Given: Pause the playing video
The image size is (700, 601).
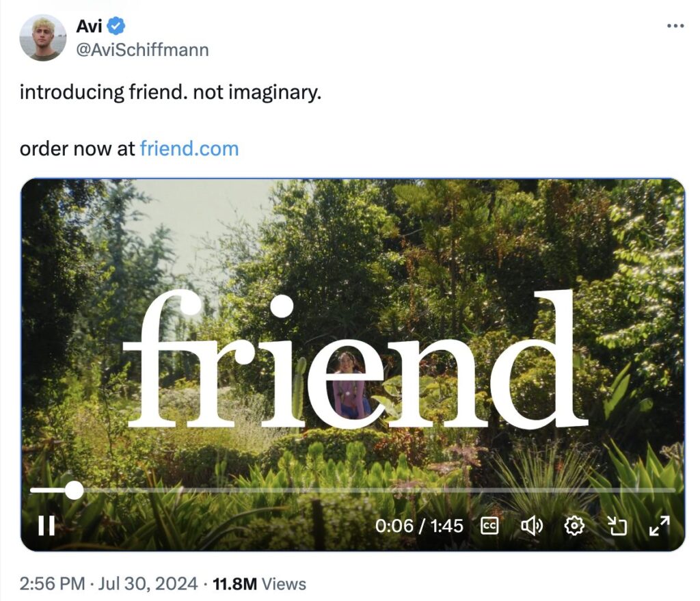Looking at the screenshot, I should pyautogui.click(x=46, y=525).
